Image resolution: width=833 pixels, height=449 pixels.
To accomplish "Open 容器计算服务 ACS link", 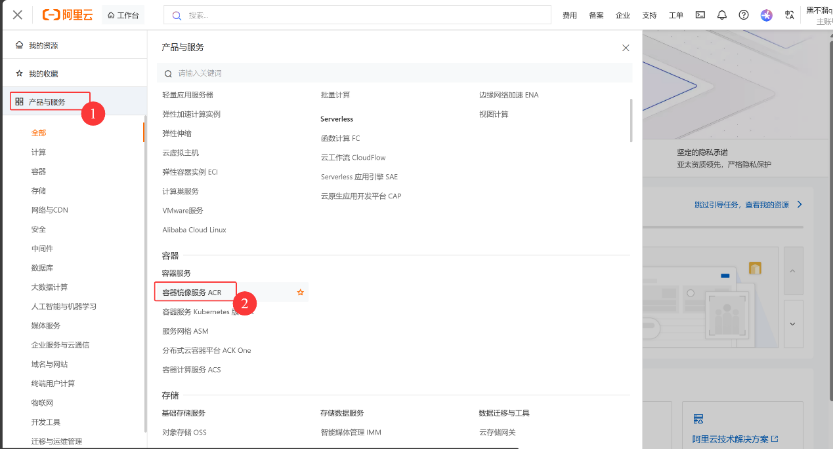I will point(192,370).
